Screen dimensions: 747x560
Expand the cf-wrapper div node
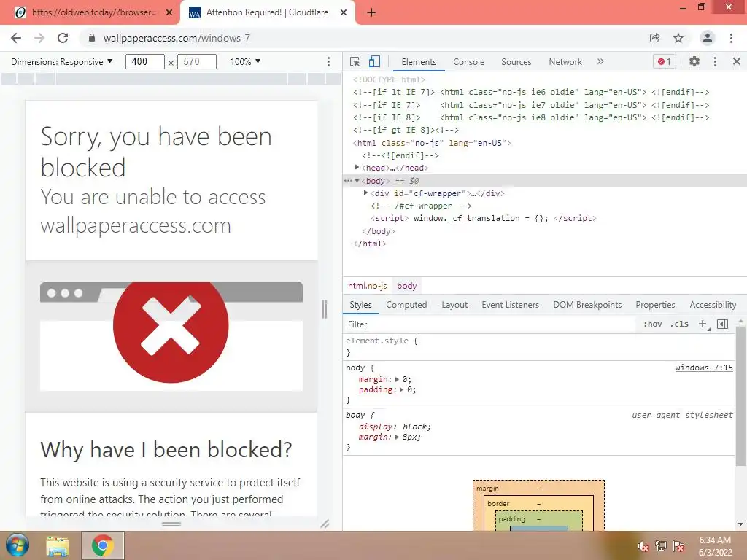click(365, 192)
